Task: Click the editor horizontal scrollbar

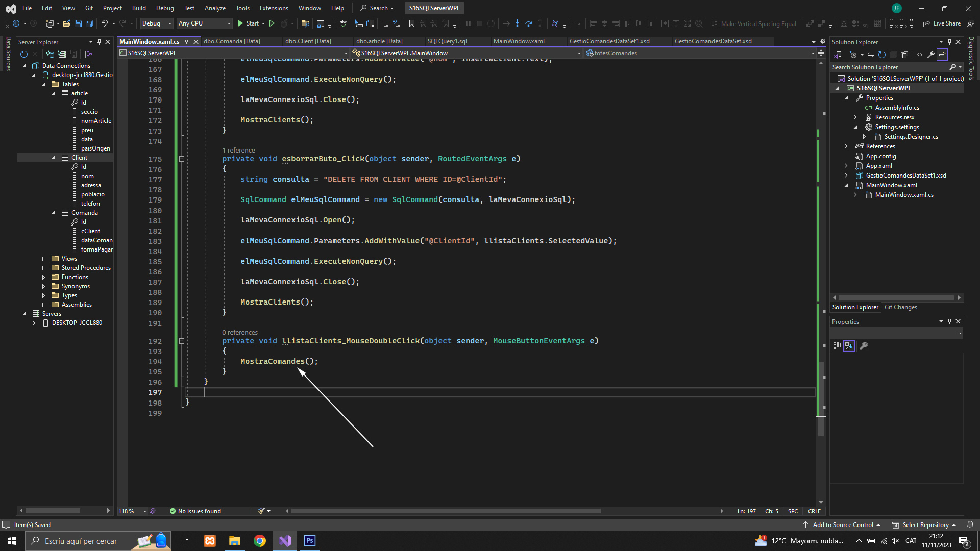Action: point(445,511)
